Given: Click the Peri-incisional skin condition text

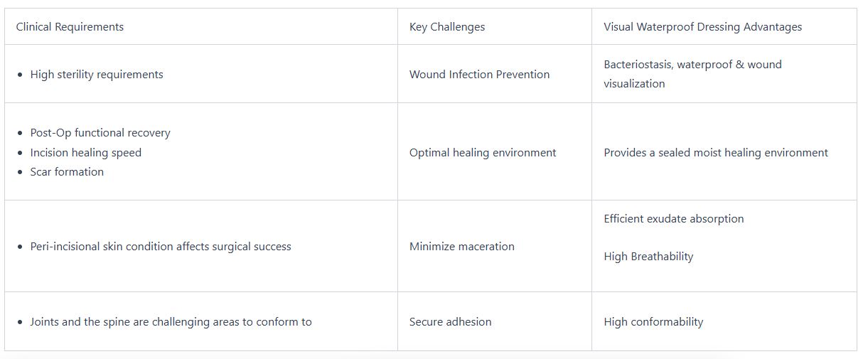Looking at the screenshot, I should click(161, 247).
